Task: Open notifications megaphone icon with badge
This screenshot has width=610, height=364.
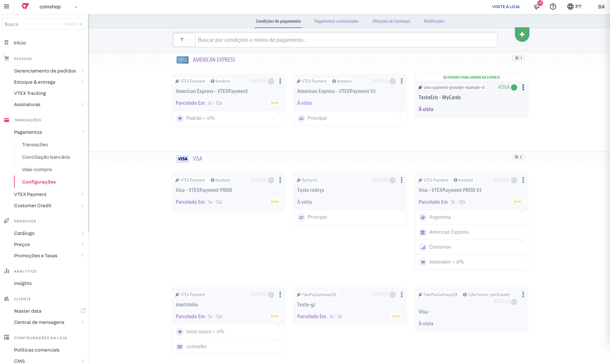Action: tap(537, 7)
